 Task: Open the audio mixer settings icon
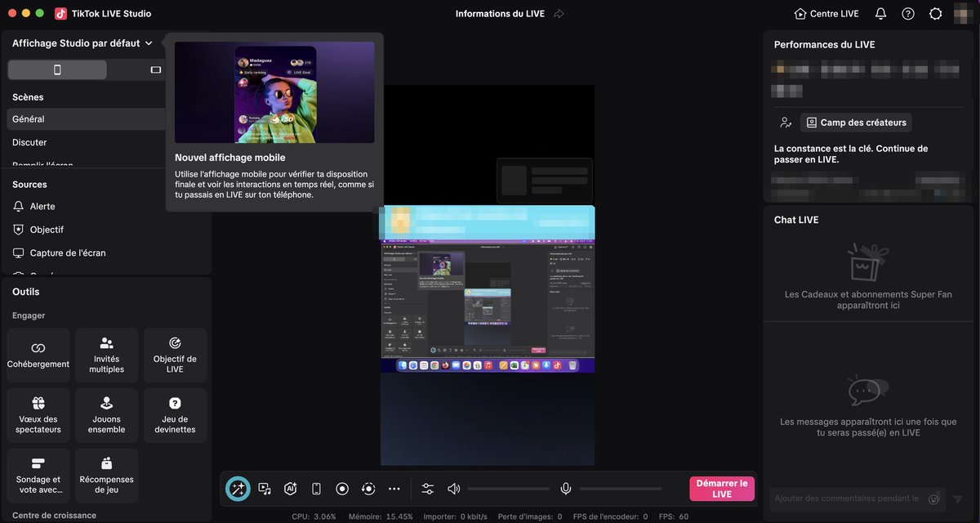pyautogui.click(x=428, y=489)
